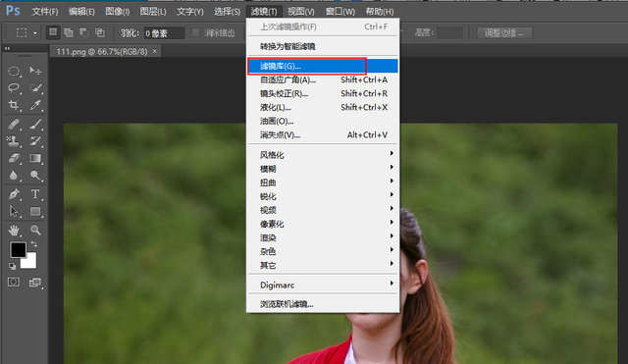Select the Brush tool

tap(35, 125)
